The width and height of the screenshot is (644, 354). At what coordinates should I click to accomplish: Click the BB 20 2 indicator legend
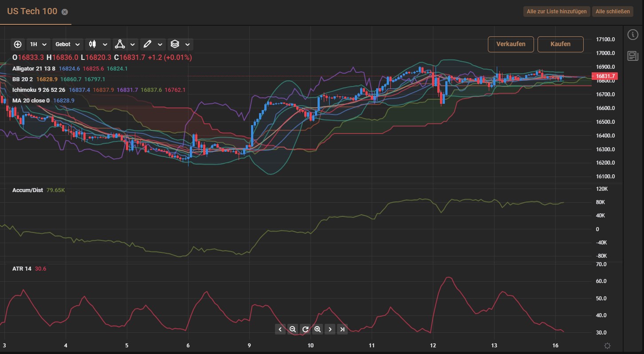23,79
